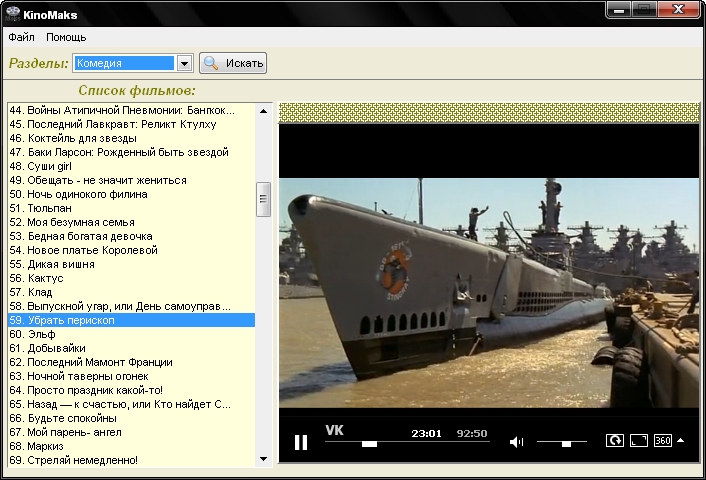Select film 53. Бедная богатая девочка
This screenshot has height=480, width=706.
[x=131, y=236]
